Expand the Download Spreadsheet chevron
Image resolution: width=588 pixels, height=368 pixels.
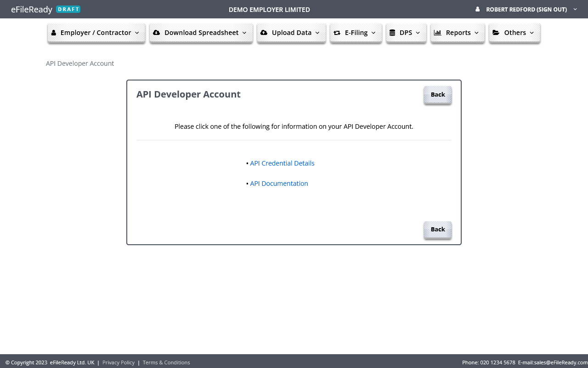tap(244, 33)
